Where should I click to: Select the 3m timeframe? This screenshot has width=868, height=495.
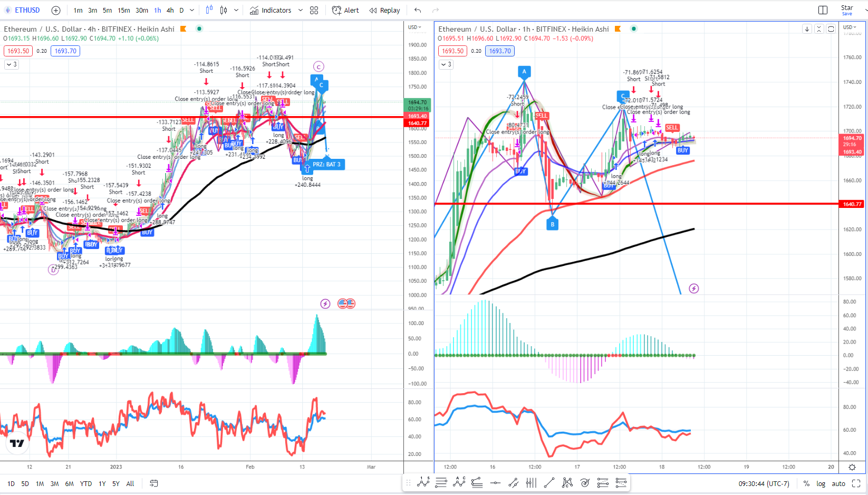coord(93,10)
